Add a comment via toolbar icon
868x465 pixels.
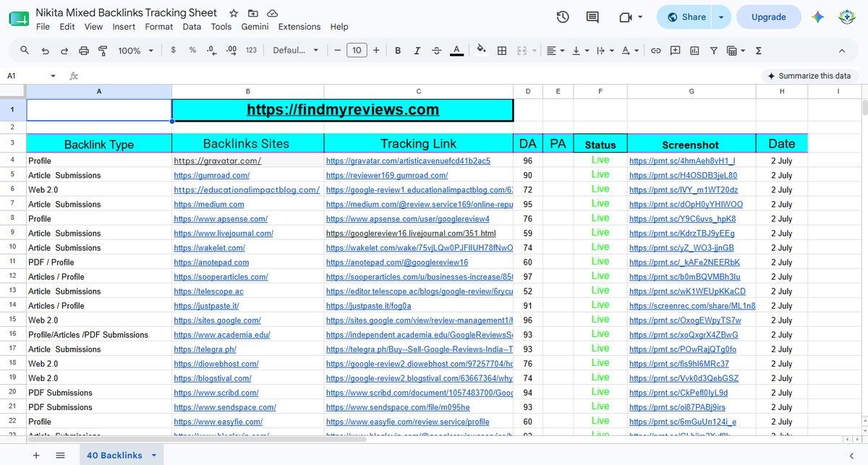676,51
